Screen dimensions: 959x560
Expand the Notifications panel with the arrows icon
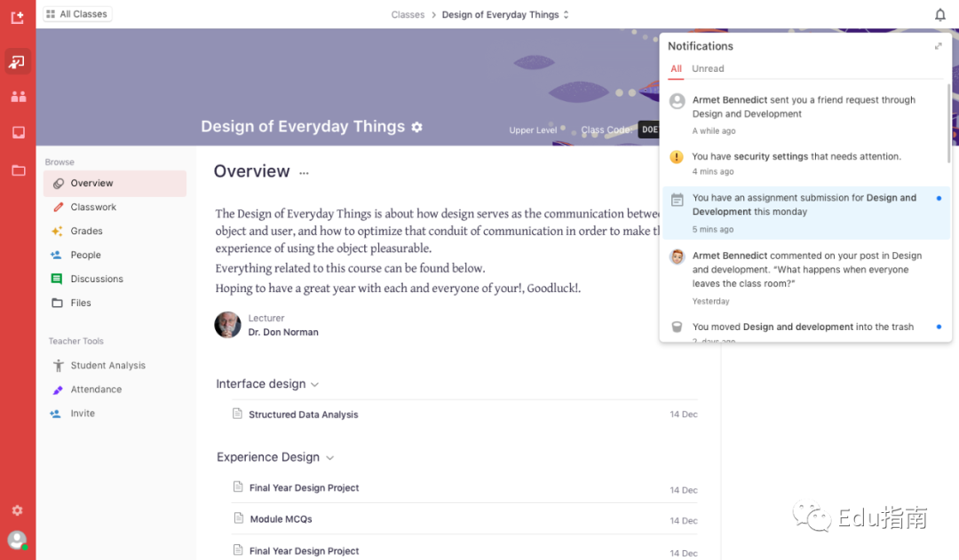coord(939,46)
